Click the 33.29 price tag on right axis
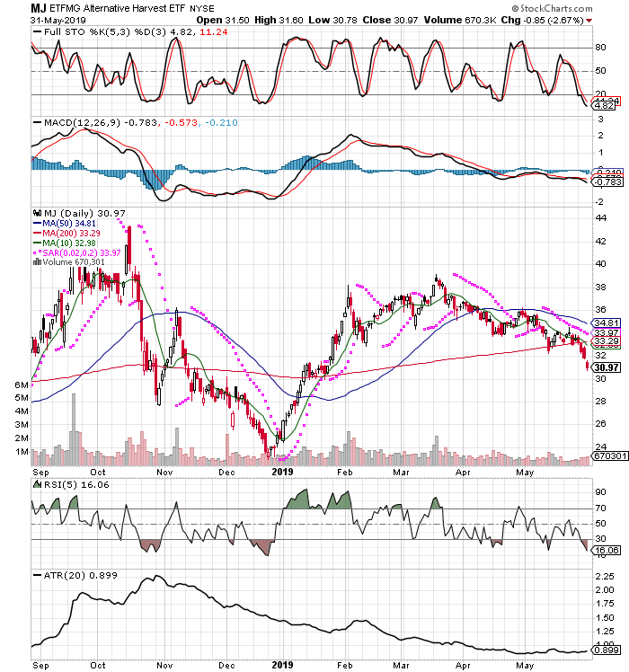The width and height of the screenshot is (629, 672). (606, 341)
